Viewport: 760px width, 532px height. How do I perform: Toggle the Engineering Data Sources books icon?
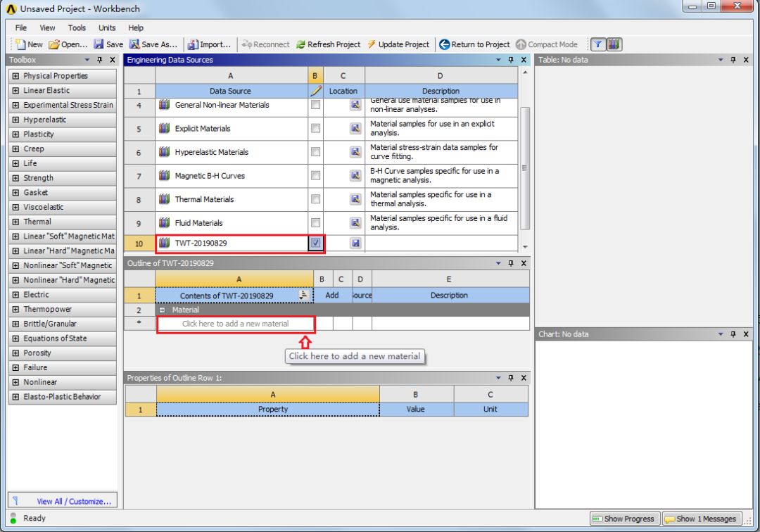pyautogui.click(x=614, y=44)
